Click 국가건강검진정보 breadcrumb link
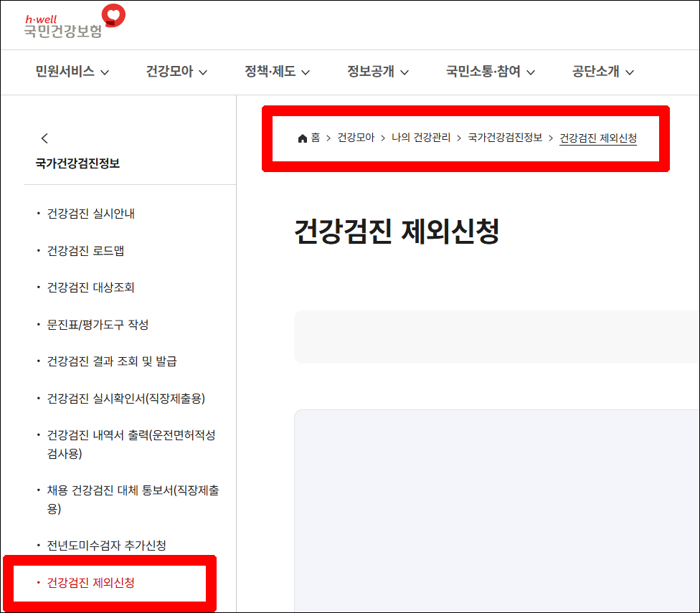This screenshot has height=613, width=700. 505,138
